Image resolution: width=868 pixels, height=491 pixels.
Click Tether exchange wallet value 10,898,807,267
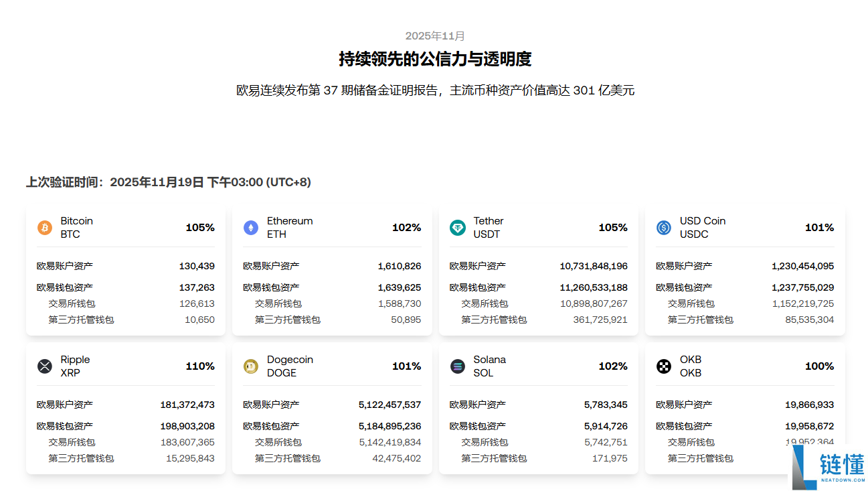tap(594, 303)
